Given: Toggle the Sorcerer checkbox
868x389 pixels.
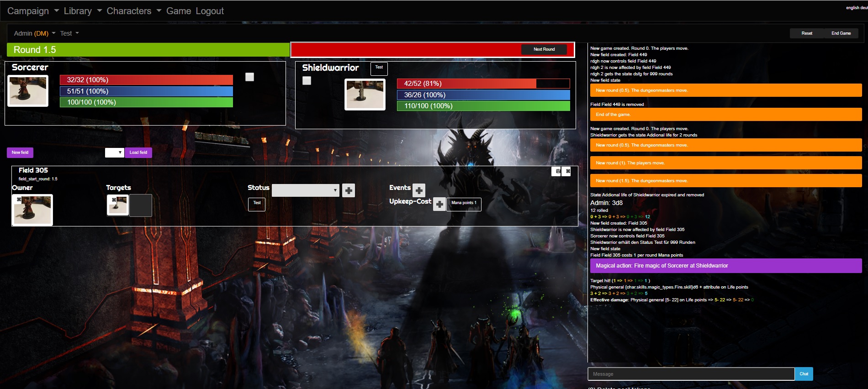Looking at the screenshot, I should pos(249,77).
